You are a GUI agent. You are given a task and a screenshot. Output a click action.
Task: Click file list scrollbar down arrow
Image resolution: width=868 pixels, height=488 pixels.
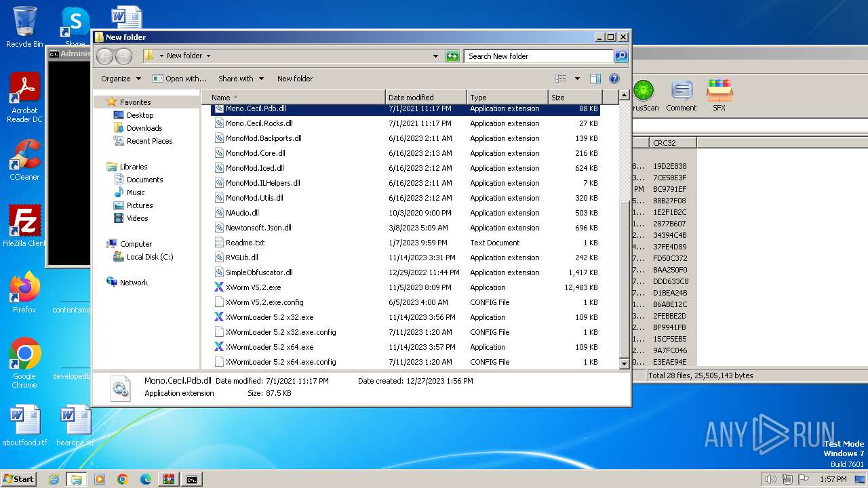(x=625, y=364)
